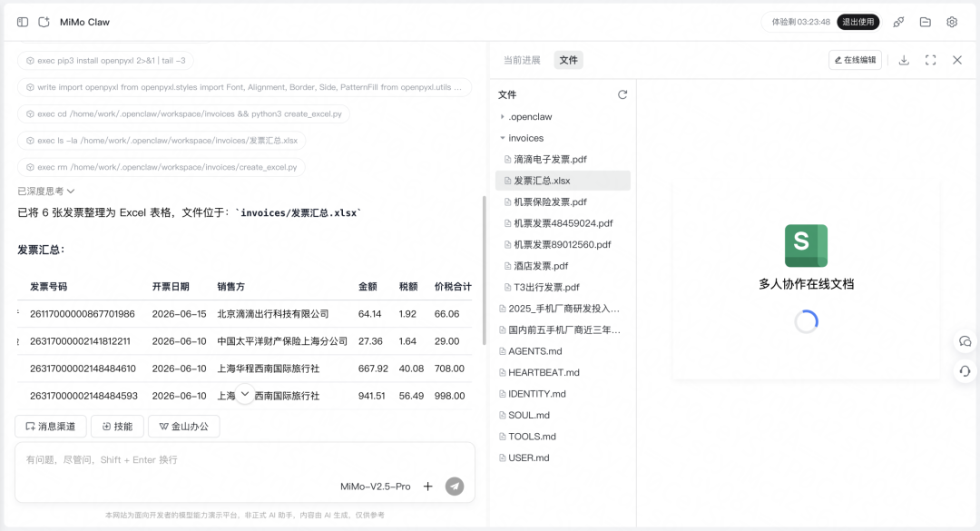The height and width of the screenshot is (531, 980).
Task: Expand the preview to fullscreen
Action: [931, 60]
